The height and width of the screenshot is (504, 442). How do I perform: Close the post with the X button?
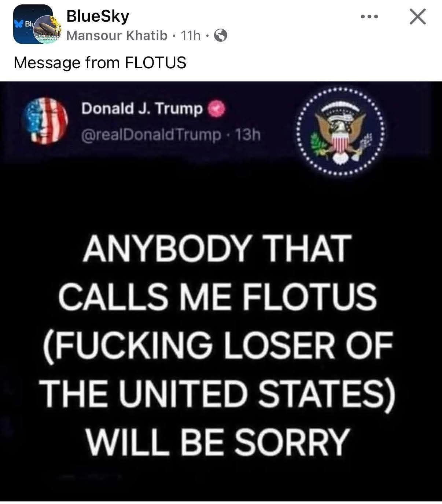pyautogui.click(x=417, y=17)
